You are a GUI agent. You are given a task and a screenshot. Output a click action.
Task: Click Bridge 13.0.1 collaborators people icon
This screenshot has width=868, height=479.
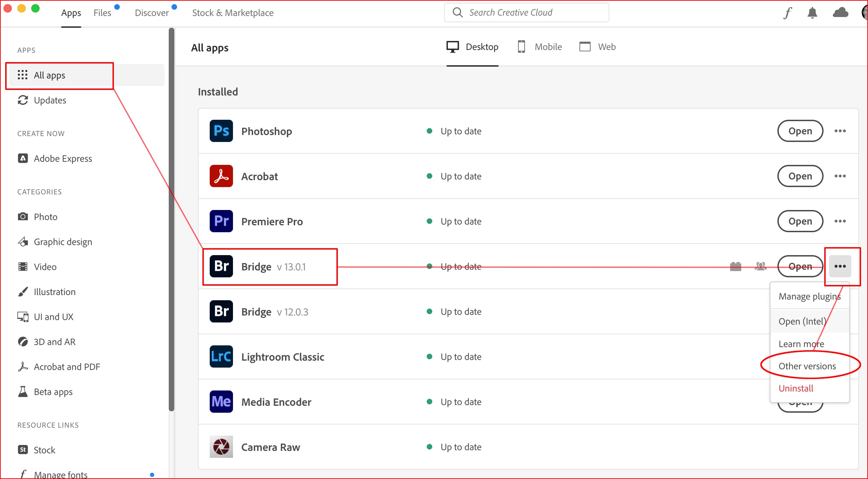pyautogui.click(x=760, y=266)
